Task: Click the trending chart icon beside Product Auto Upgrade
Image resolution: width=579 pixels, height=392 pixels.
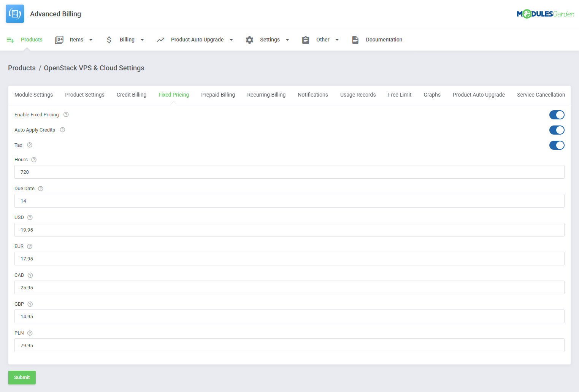Action: pyautogui.click(x=160, y=40)
